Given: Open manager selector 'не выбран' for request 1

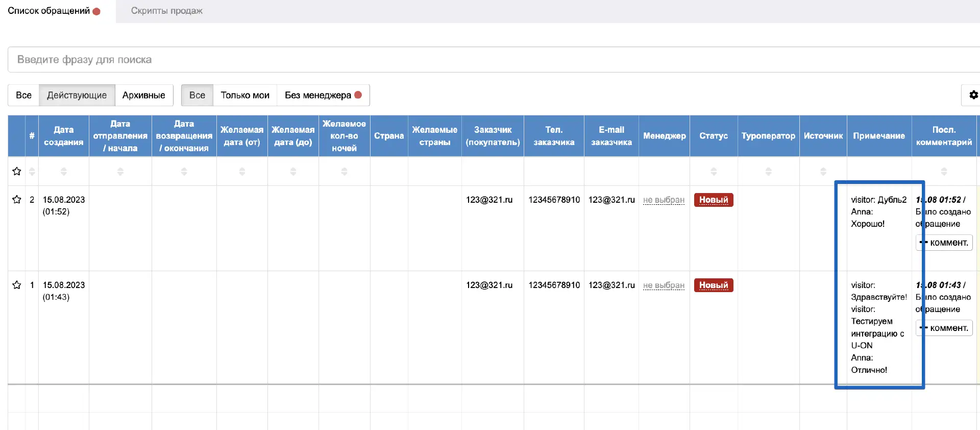Looking at the screenshot, I should [664, 285].
